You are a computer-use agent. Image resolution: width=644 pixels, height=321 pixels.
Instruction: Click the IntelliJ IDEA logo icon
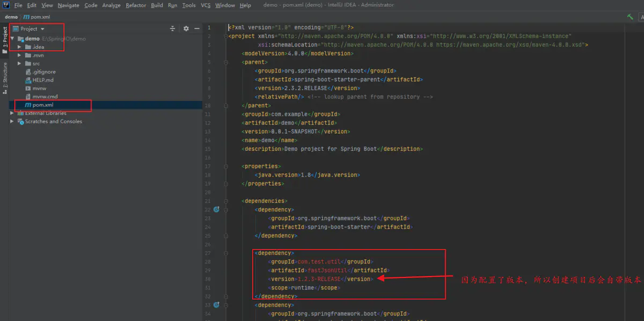tap(5, 5)
